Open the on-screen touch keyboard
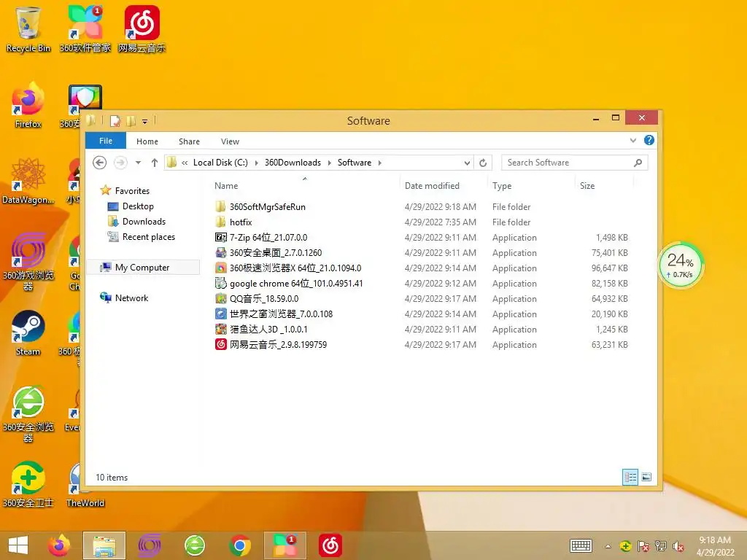The width and height of the screenshot is (747, 560). [x=581, y=545]
